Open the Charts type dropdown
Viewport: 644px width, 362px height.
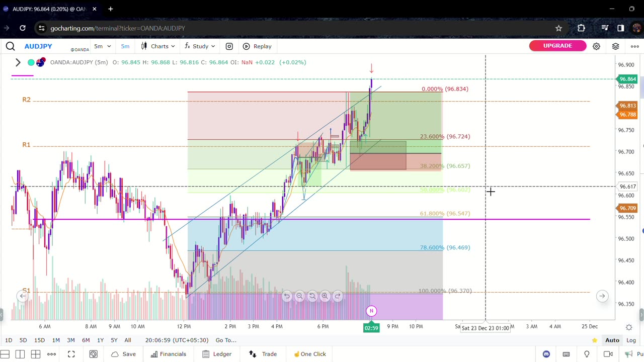[158, 46]
